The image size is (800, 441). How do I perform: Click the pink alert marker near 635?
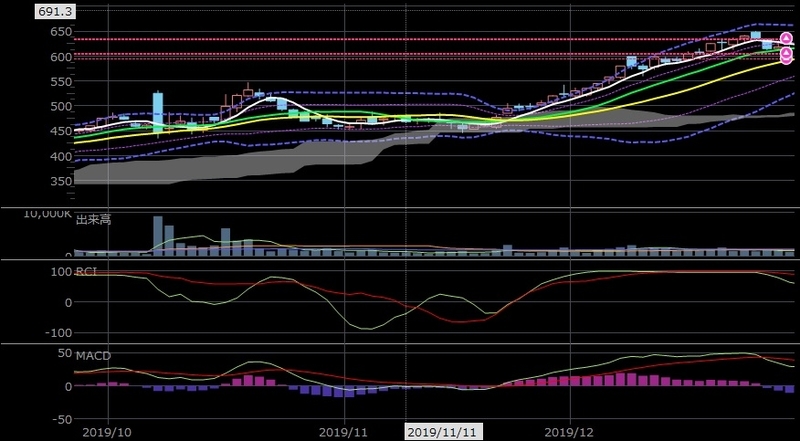tap(786, 39)
